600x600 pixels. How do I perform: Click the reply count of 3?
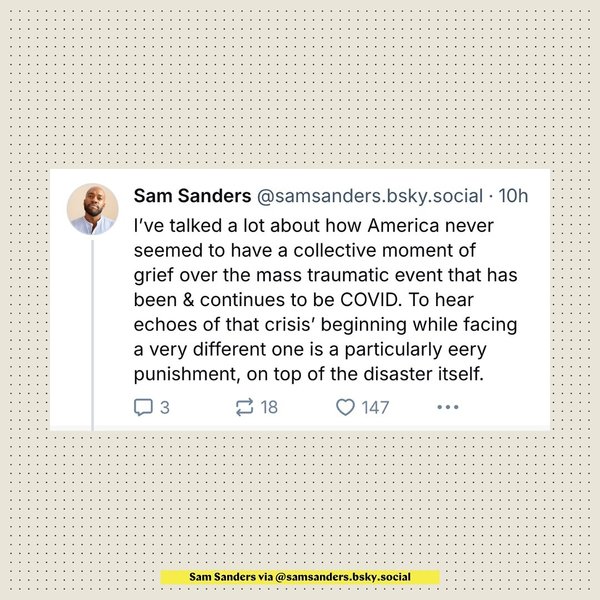click(x=165, y=407)
